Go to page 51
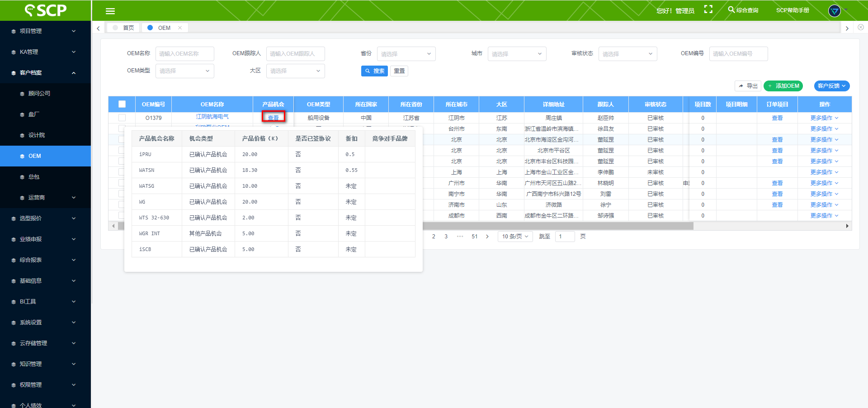 (475, 237)
